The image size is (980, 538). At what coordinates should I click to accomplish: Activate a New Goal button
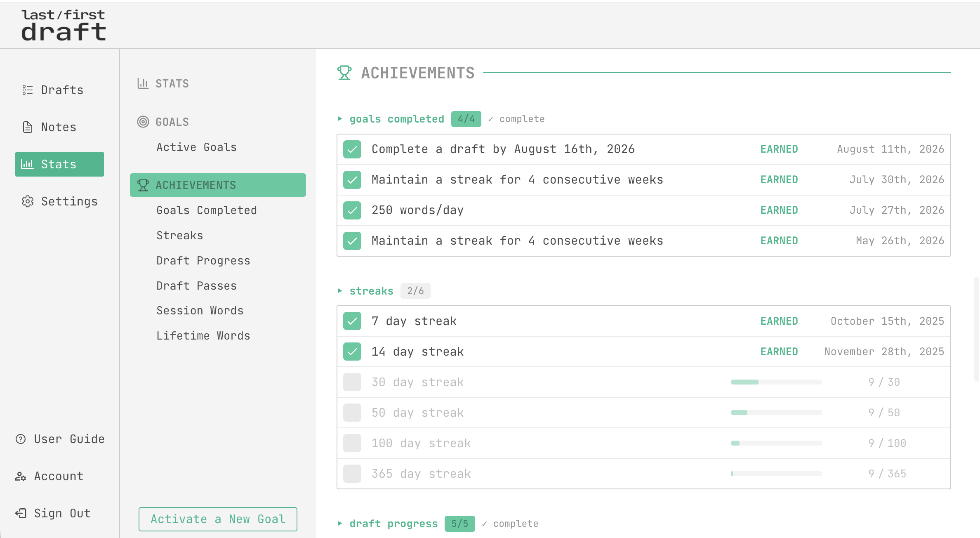pyautogui.click(x=218, y=519)
